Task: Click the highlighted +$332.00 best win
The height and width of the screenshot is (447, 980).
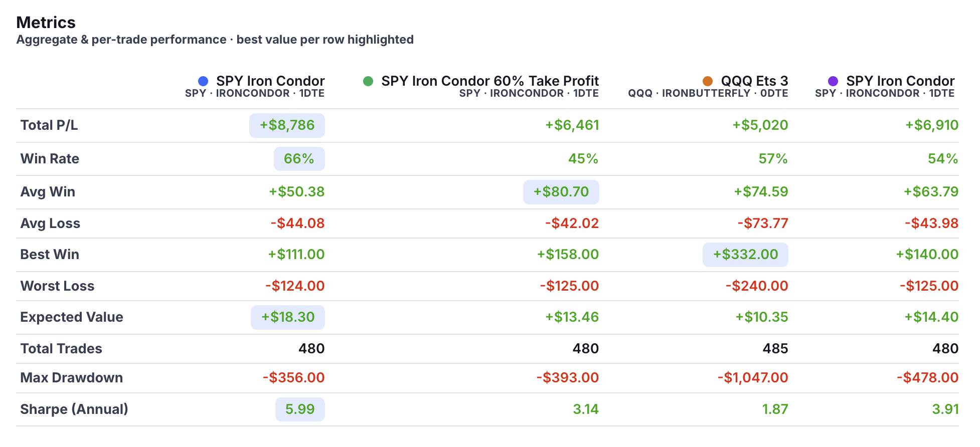Action: 745,255
